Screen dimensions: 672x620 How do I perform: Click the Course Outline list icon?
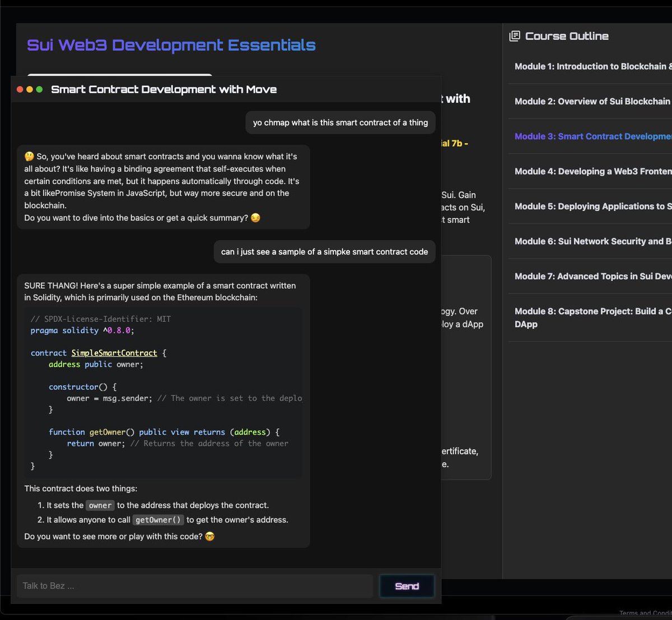pos(514,36)
